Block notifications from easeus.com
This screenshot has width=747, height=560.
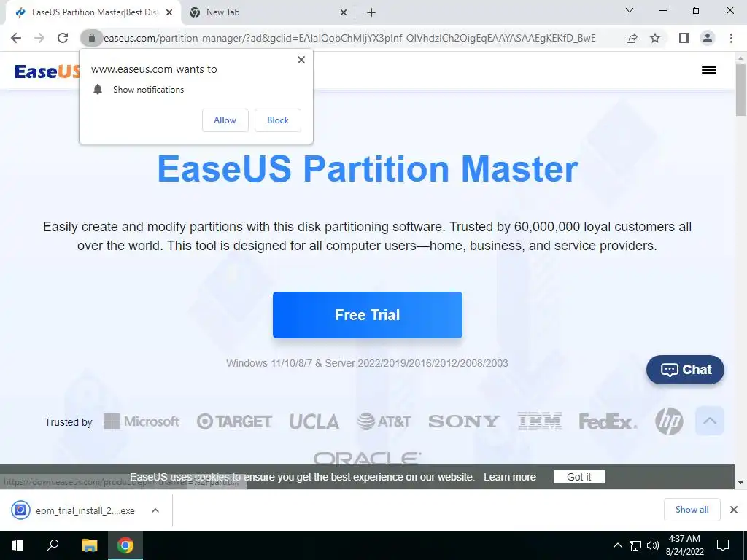tap(278, 120)
